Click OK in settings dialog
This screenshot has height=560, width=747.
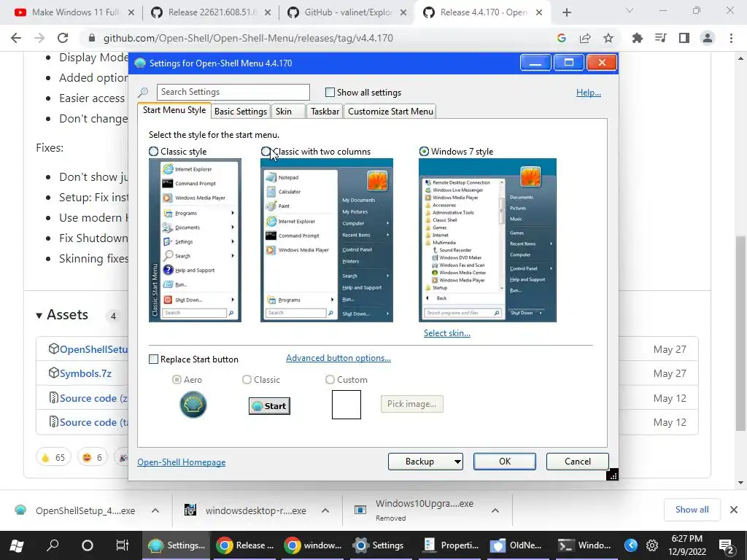[505, 462]
